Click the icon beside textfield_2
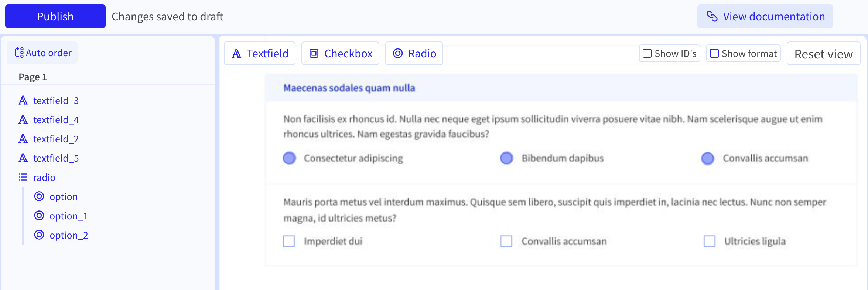 tap(23, 139)
